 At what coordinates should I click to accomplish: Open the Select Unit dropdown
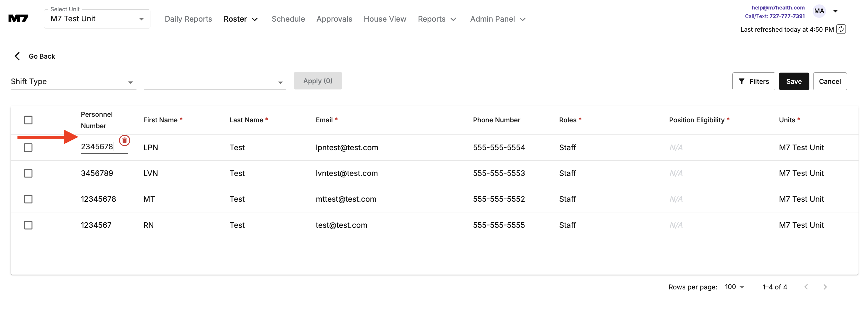point(97,19)
